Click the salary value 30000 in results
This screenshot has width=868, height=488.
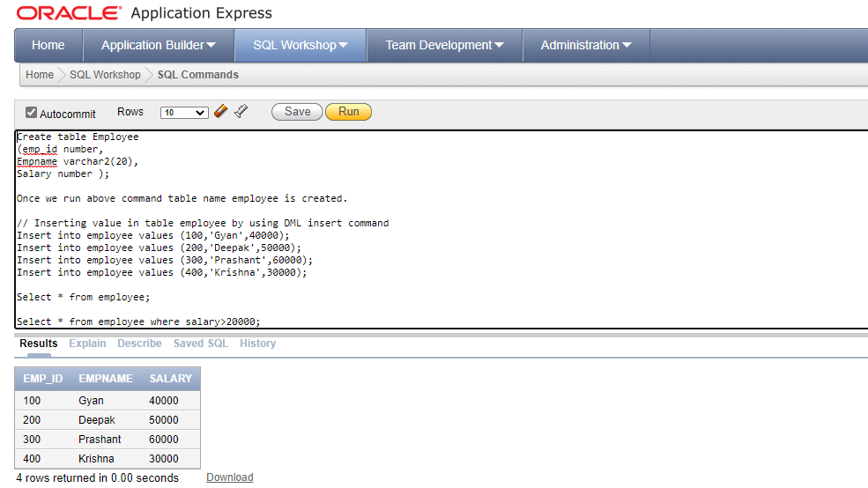(x=164, y=459)
